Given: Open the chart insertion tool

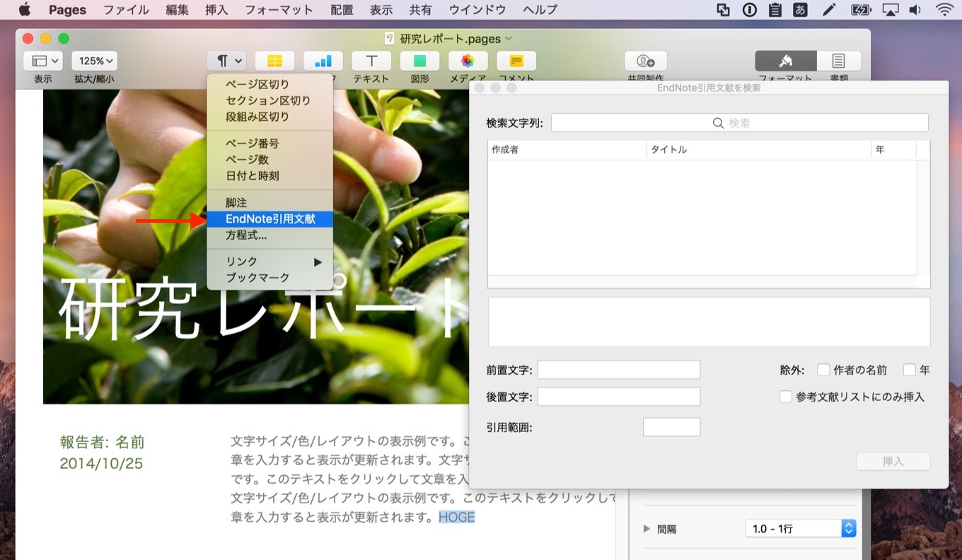Looking at the screenshot, I should point(323,61).
